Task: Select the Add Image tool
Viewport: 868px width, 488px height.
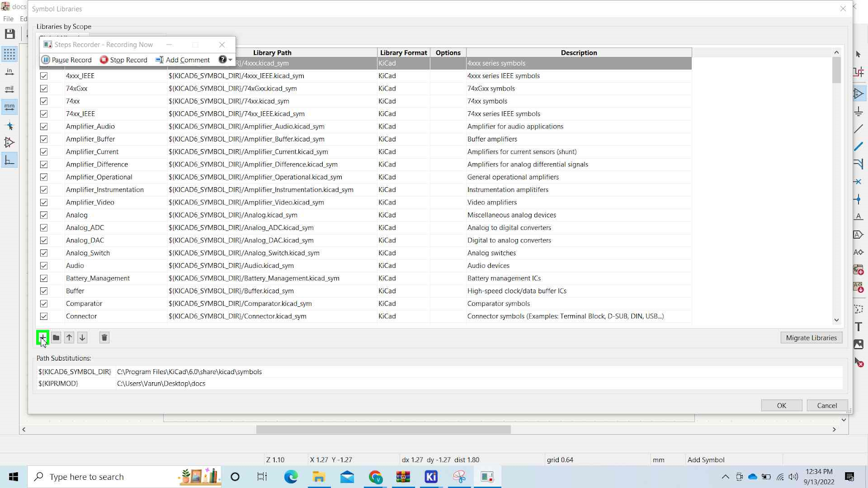Action: pyautogui.click(x=858, y=344)
